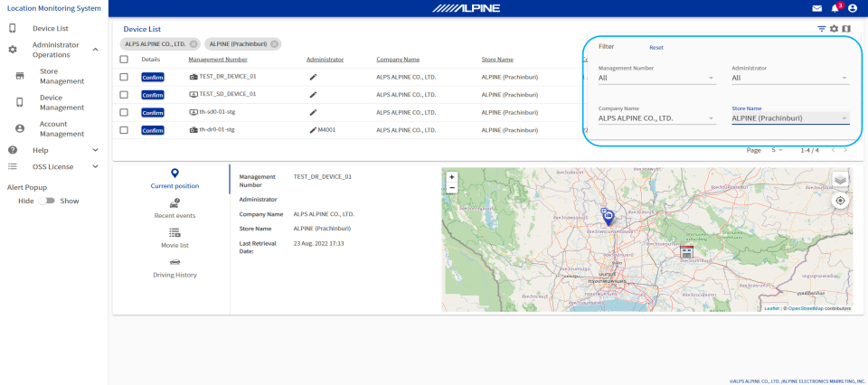Open the OpenStreetMap attribution link

(x=805, y=309)
